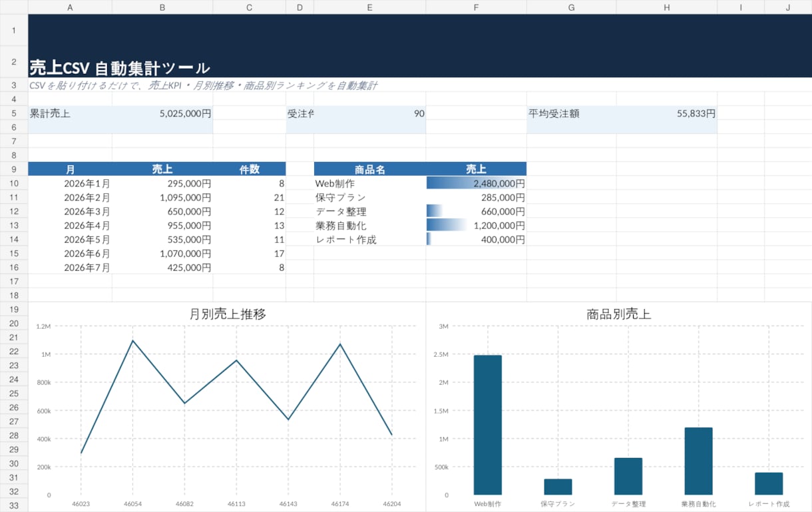Select row 10 header

tap(14, 183)
